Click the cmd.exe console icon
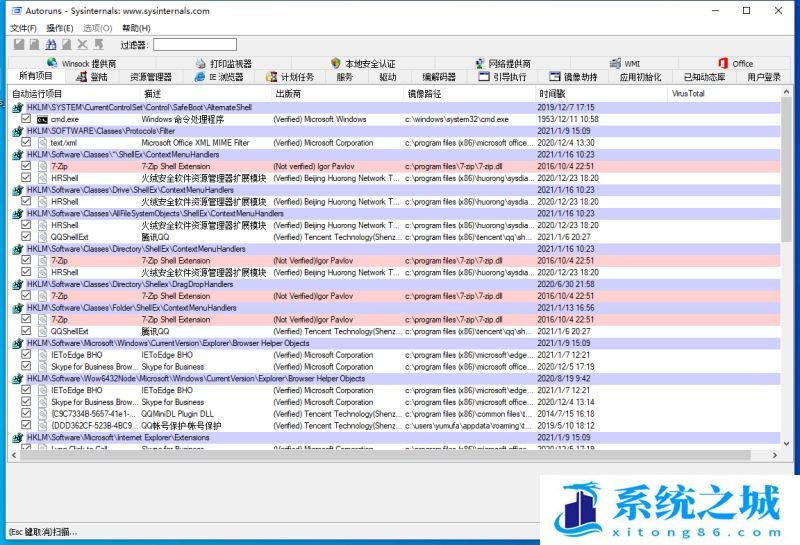This screenshot has width=800, height=545. click(42, 119)
